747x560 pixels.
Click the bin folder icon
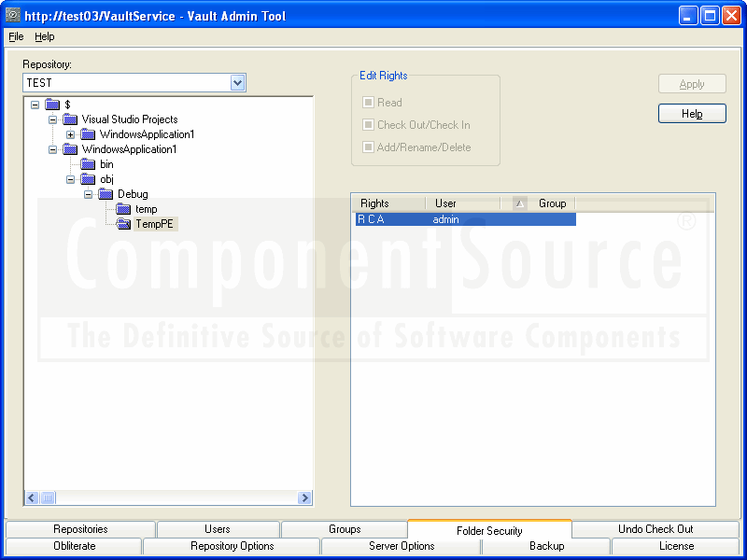click(x=88, y=164)
